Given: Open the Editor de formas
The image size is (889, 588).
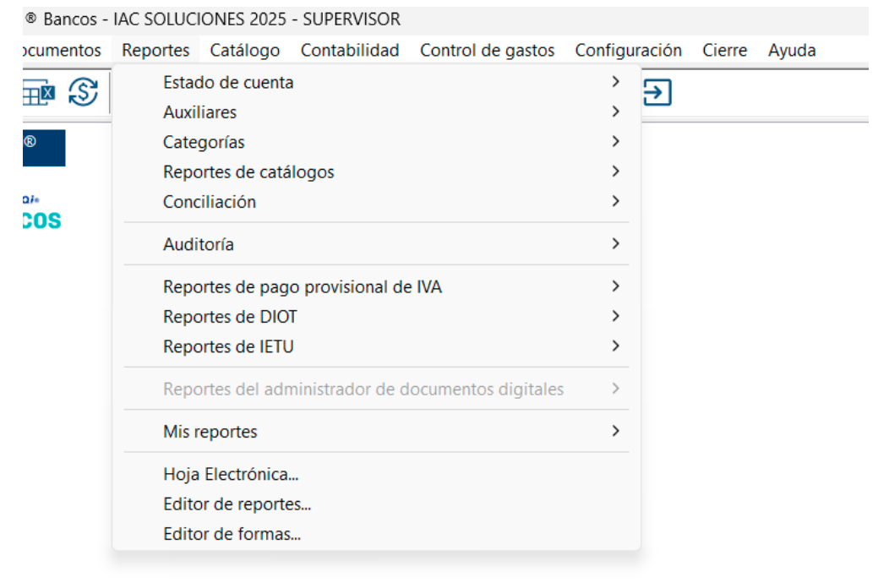Looking at the screenshot, I should click(x=232, y=534).
